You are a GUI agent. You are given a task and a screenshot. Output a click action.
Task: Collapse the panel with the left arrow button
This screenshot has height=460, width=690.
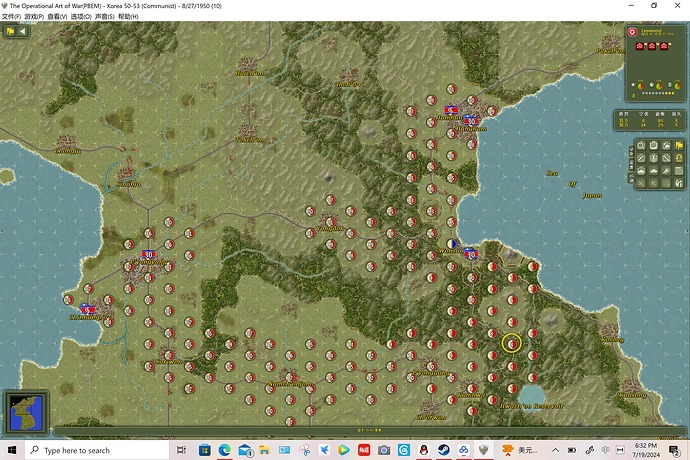[23, 31]
